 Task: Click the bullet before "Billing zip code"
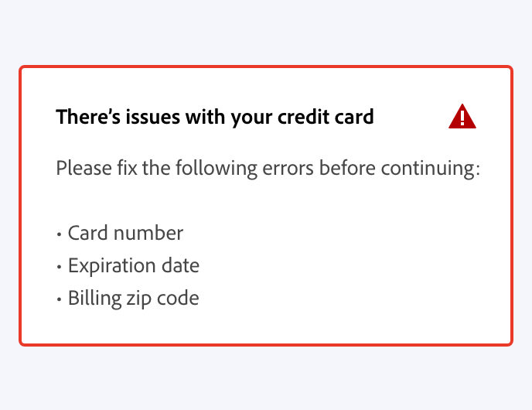60,299
